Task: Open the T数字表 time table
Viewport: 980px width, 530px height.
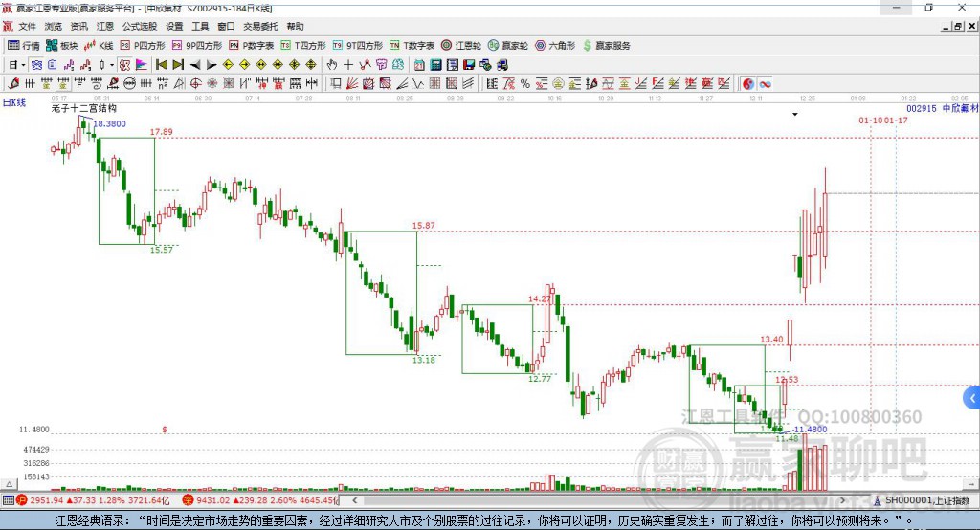Action: point(412,46)
